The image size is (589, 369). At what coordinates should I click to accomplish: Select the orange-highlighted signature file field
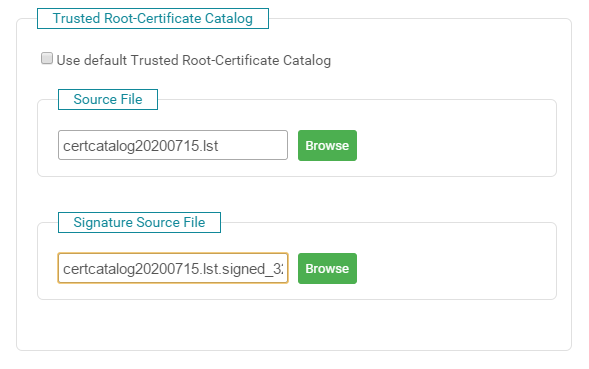[173, 268]
